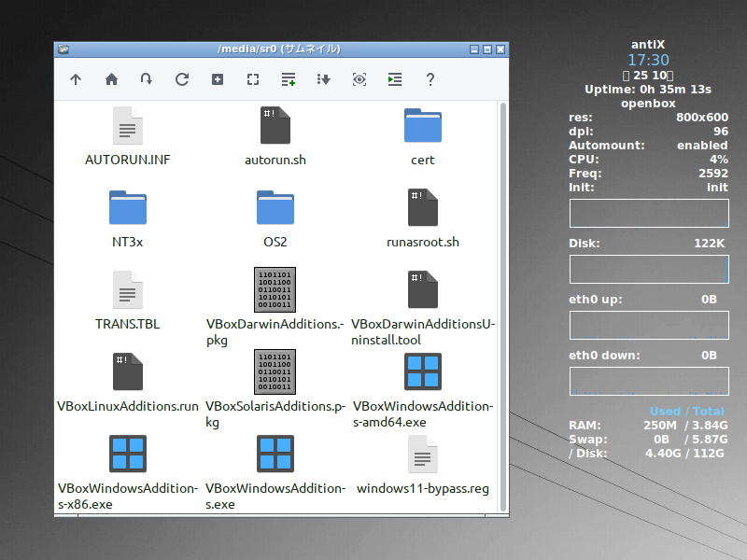Click the "Automount:" label in conky panel

coord(606,146)
